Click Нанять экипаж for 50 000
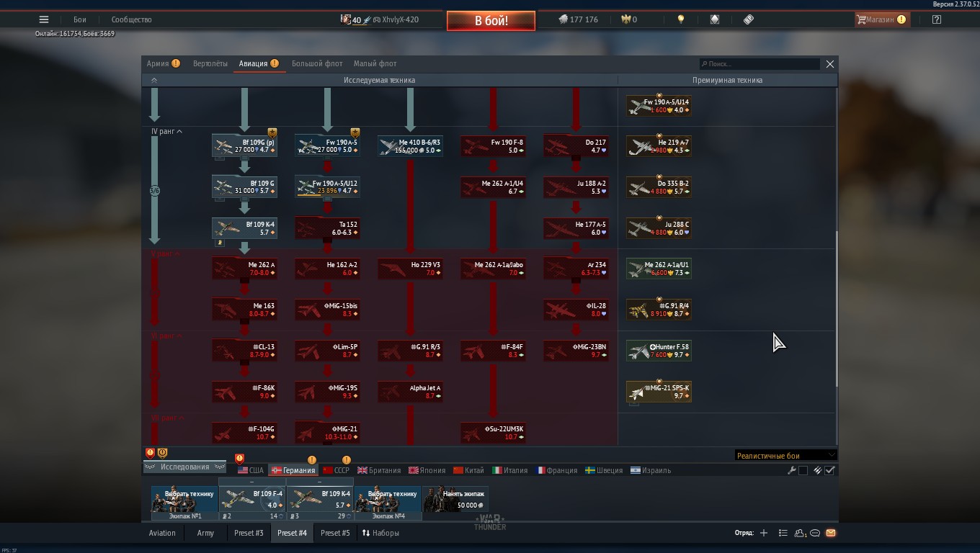 (455, 500)
